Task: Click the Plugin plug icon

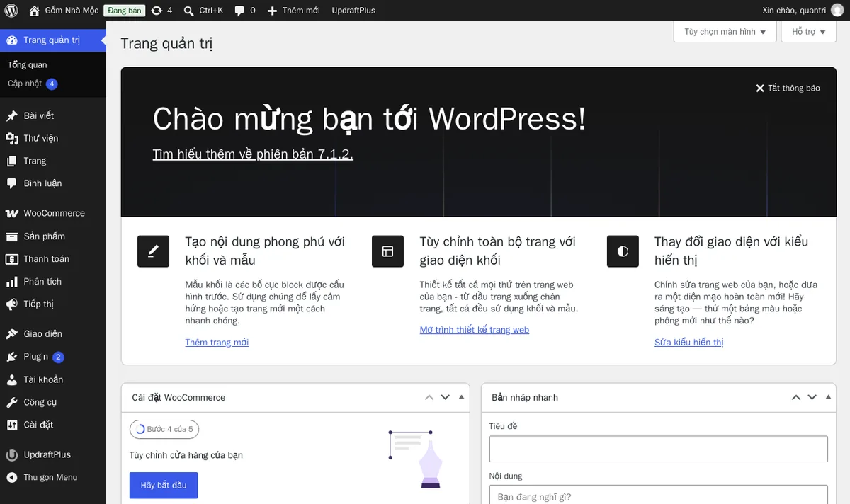Action: [12, 357]
